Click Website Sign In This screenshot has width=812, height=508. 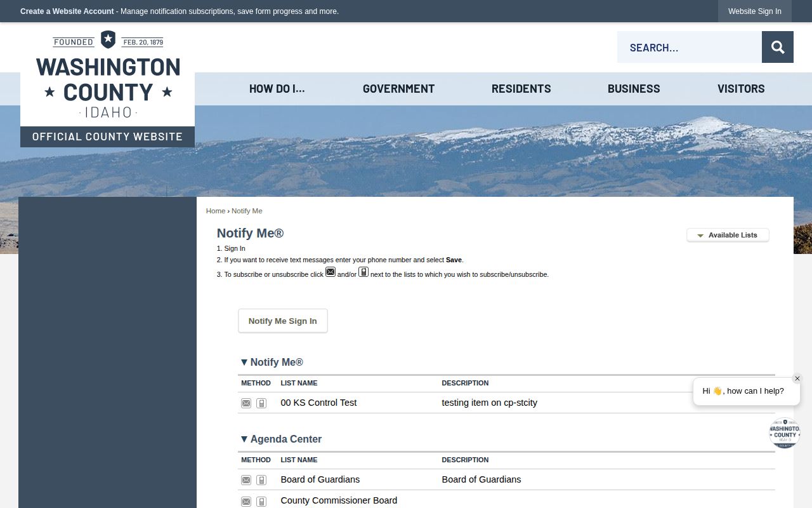(x=755, y=11)
